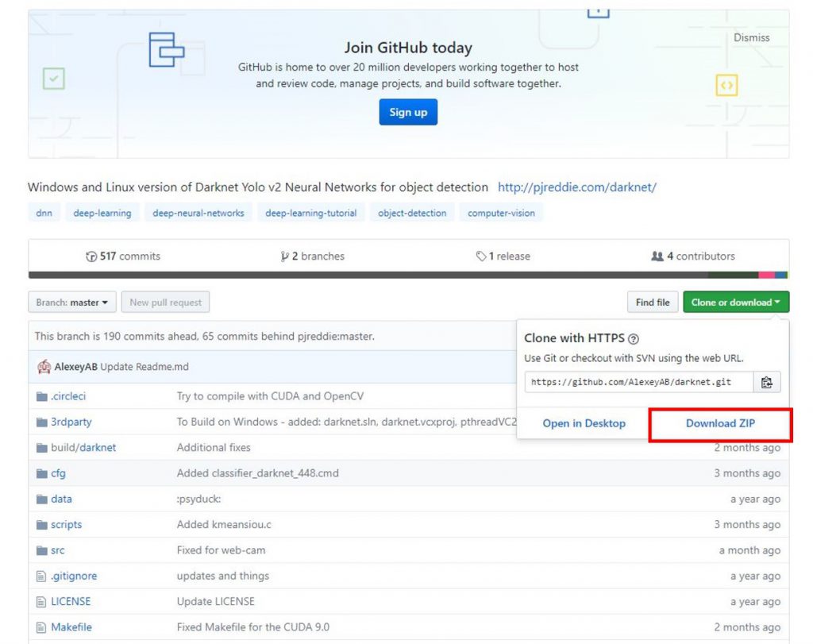Viewport: 813px width, 644px height.
Task: Open the 517 commits tab
Action: point(123,256)
